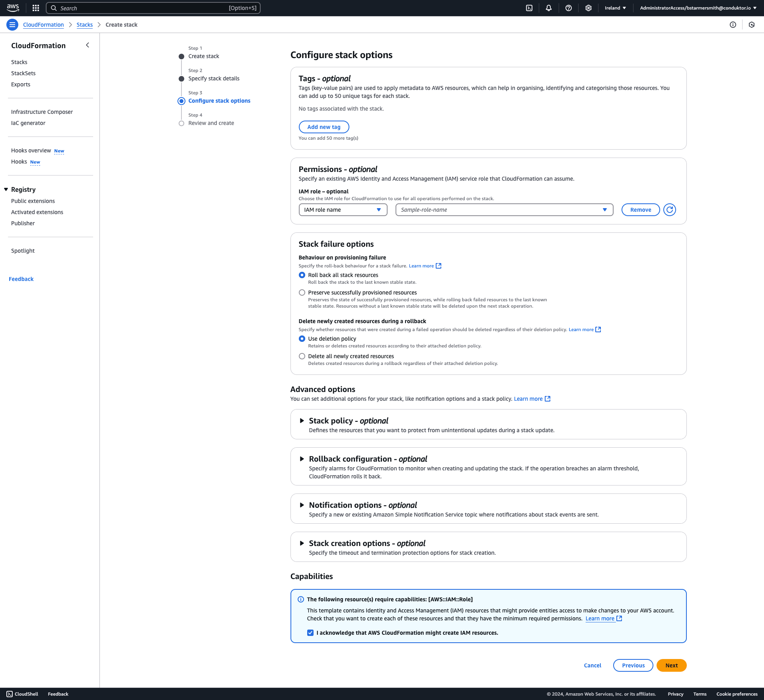Navigate to Stacks via the breadcrumb

pos(84,24)
